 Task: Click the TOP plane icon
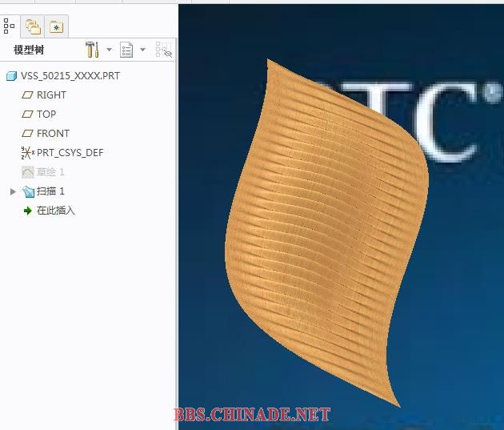point(27,115)
